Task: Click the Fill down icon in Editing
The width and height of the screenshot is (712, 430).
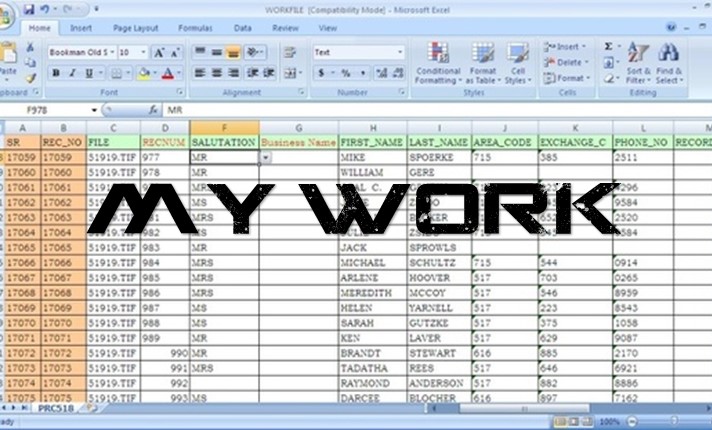Action: pyautogui.click(x=608, y=62)
